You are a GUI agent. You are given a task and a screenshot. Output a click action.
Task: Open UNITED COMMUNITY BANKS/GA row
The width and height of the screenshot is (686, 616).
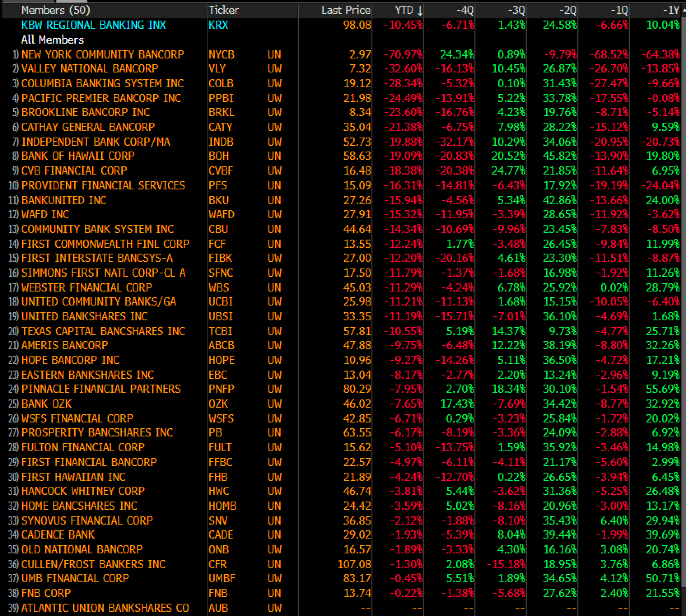pos(342,302)
